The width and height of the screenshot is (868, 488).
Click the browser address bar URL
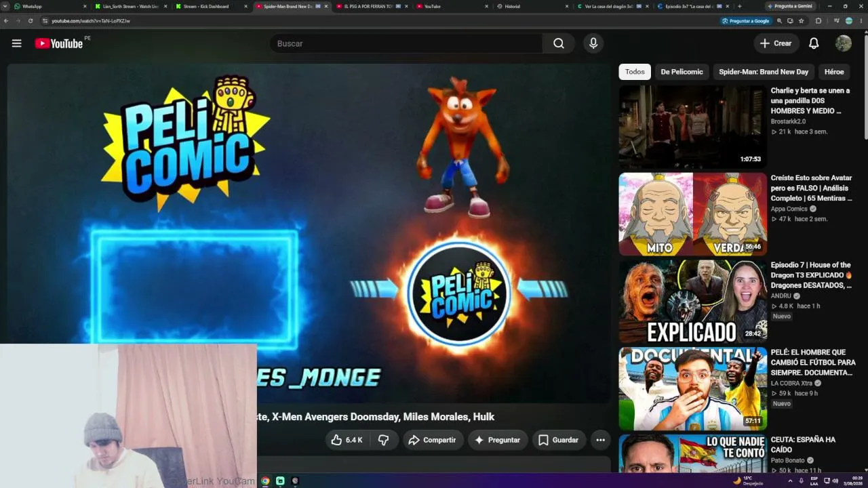[91, 21]
